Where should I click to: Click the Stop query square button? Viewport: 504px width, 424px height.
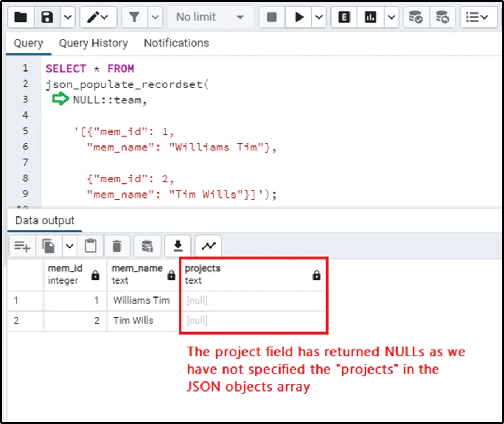[x=272, y=17]
